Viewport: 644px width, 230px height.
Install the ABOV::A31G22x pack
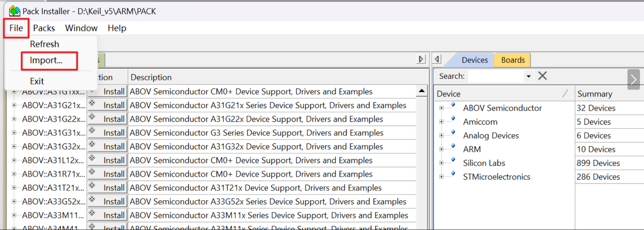[107, 119]
